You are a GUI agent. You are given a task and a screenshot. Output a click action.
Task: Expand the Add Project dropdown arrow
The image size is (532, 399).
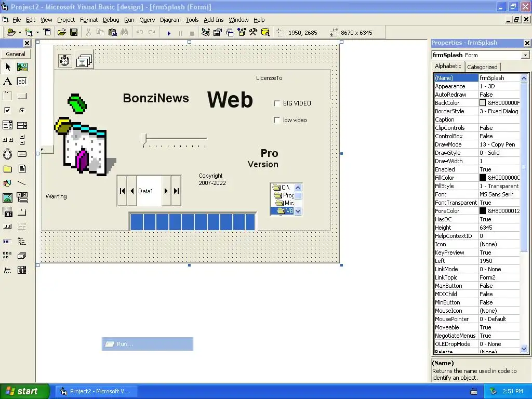pos(20,32)
